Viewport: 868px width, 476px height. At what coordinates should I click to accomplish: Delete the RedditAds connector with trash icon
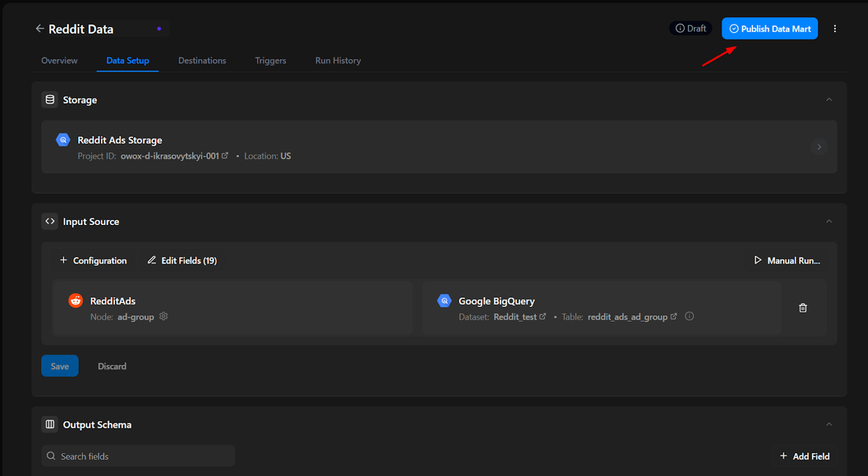[x=803, y=308]
